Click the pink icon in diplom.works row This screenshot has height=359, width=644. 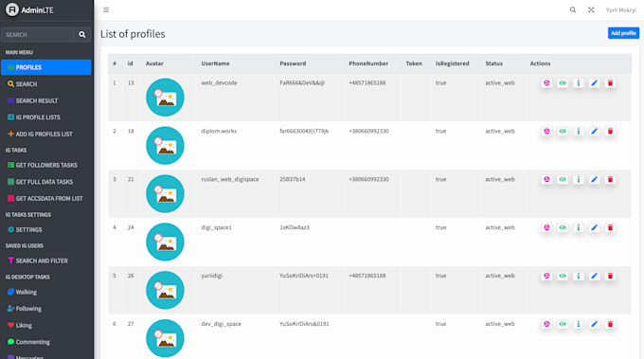(x=546, y=132)
